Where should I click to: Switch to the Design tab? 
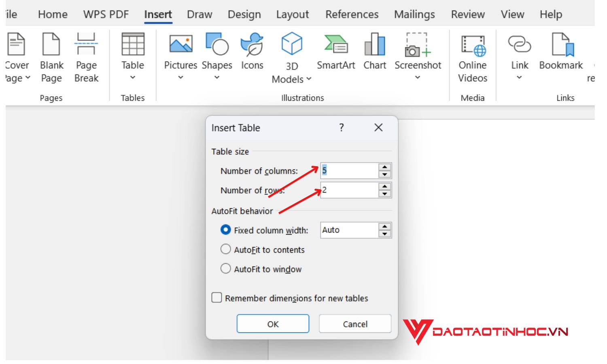[x=244, y=15]
